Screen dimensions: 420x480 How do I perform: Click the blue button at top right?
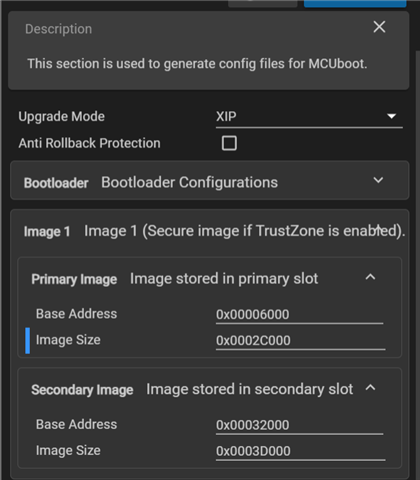355,3
